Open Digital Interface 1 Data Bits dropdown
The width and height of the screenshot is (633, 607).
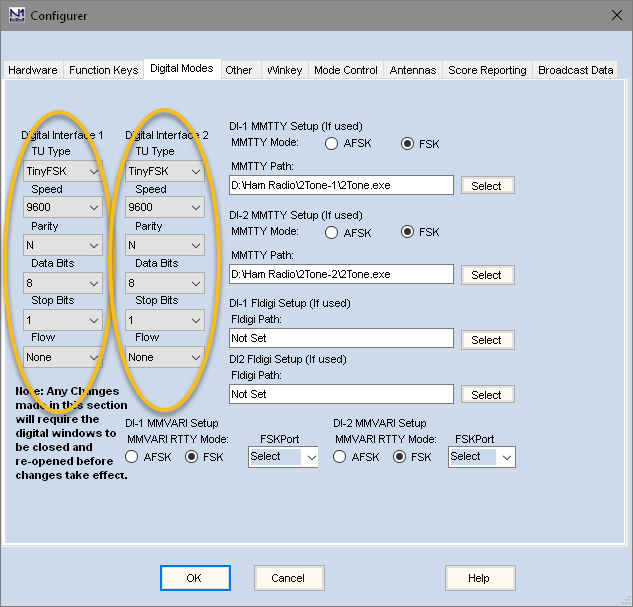pyautogui.click(x=63, y=283)
